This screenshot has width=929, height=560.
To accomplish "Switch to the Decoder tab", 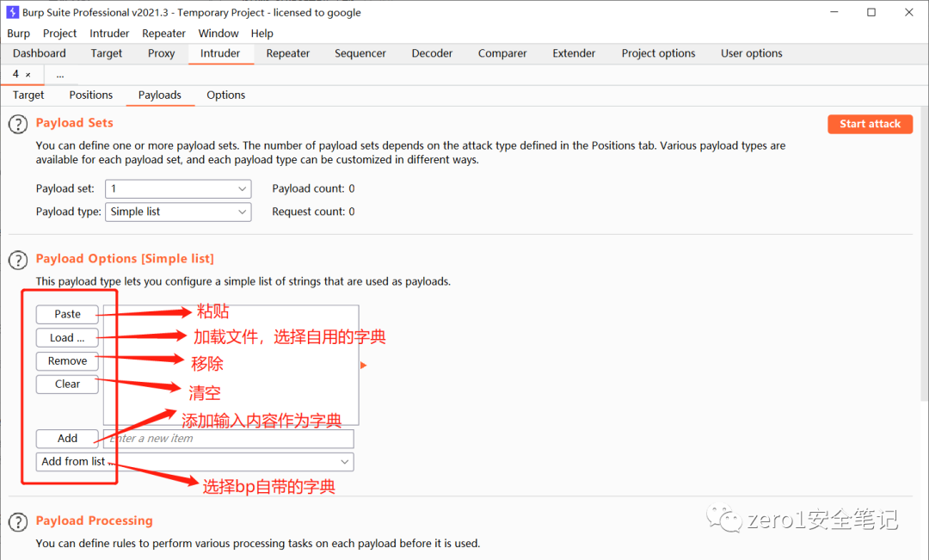I will 432,53.
